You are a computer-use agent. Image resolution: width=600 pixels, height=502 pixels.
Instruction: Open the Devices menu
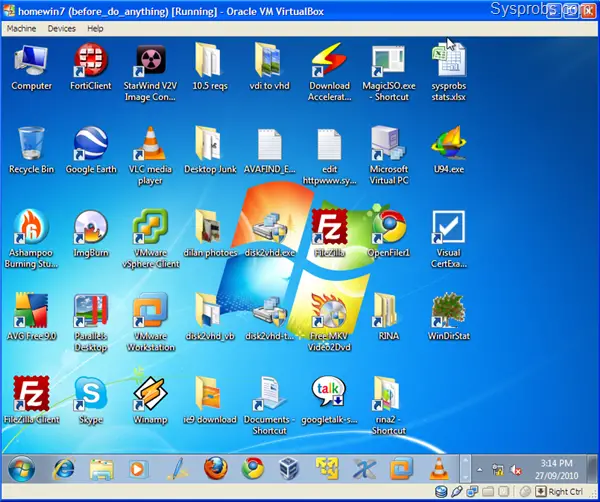(x=62, y=29)
